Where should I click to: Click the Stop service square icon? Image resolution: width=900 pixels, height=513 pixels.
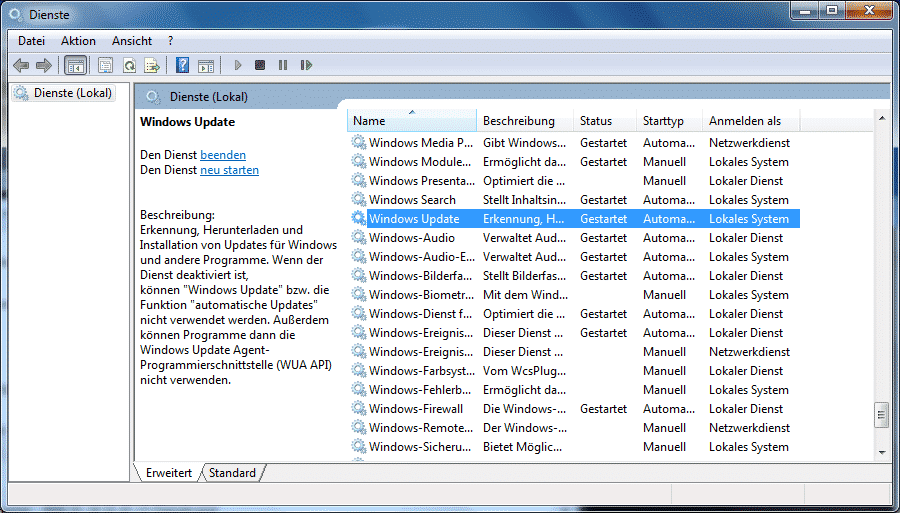(260, 65)
